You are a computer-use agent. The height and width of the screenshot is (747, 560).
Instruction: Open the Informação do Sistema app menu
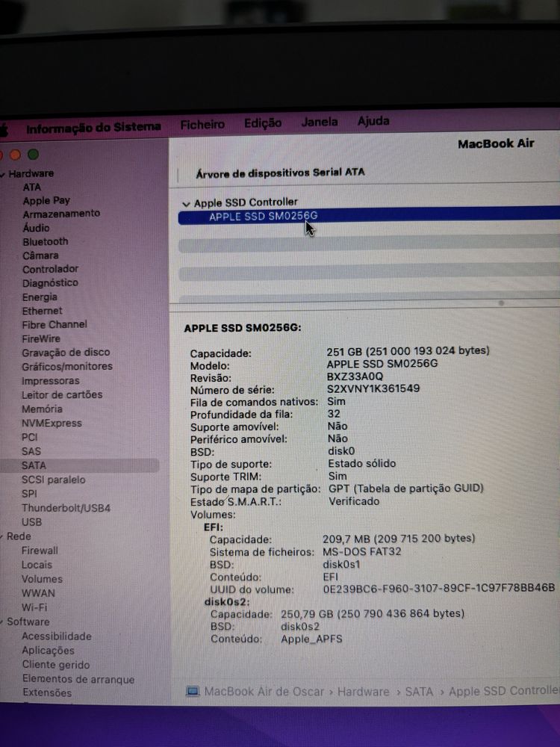(x=93, y=127)
